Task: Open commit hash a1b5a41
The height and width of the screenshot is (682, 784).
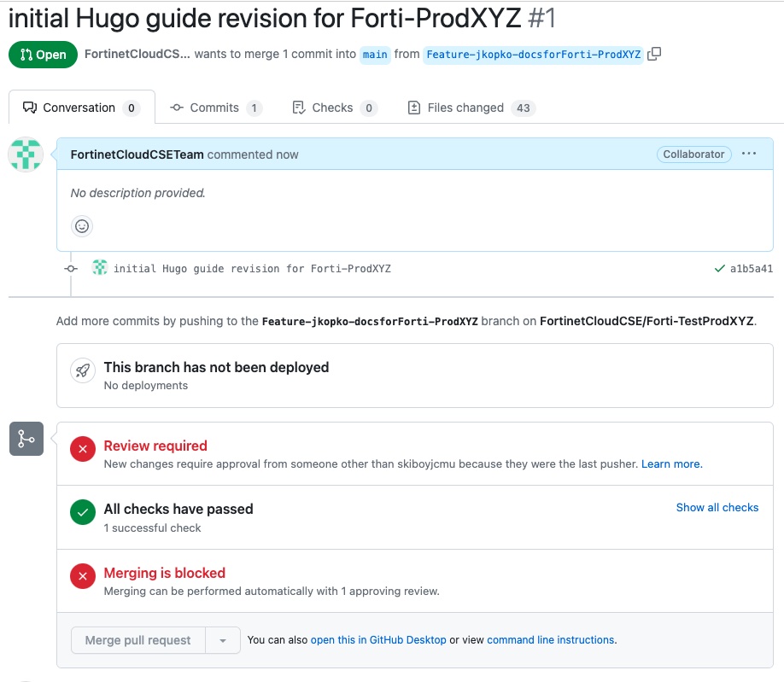Action: pos(752,269)
